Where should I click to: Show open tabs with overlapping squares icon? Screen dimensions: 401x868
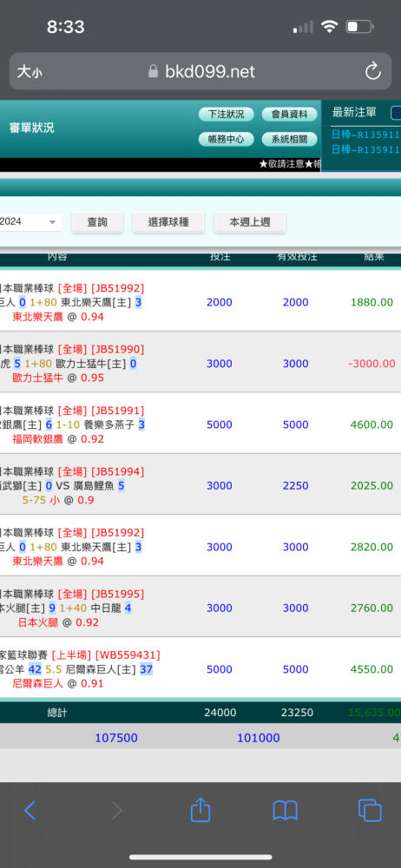tap(370, 811)
